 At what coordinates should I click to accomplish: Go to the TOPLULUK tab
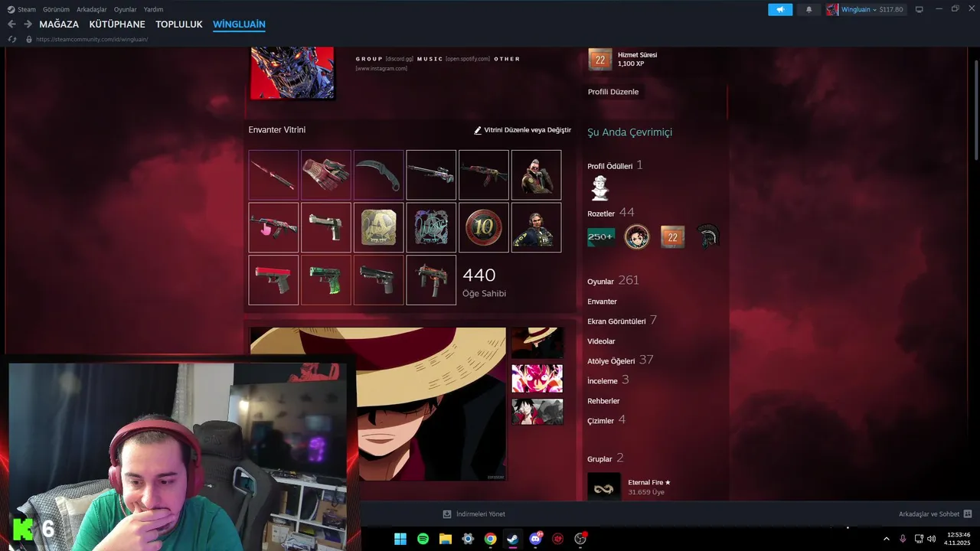(179, 24)
